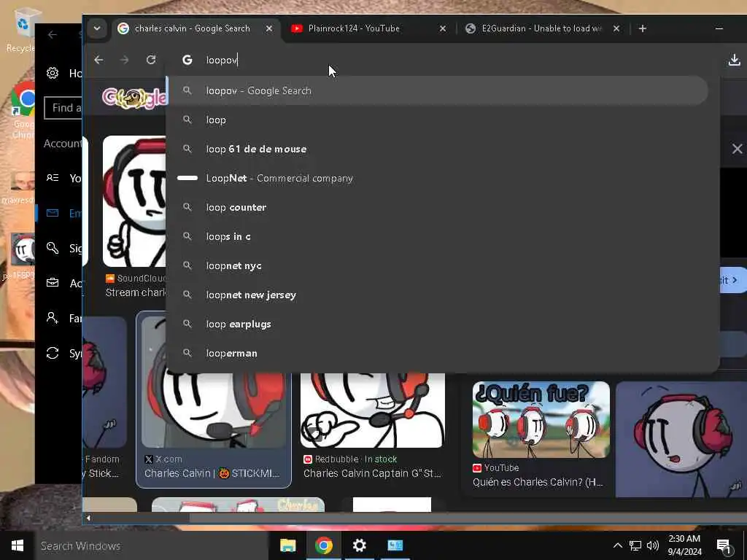The image size is (747, 560).
Task: Open Sync settings icon in Settings sidebar
Action: pos(53,353)
